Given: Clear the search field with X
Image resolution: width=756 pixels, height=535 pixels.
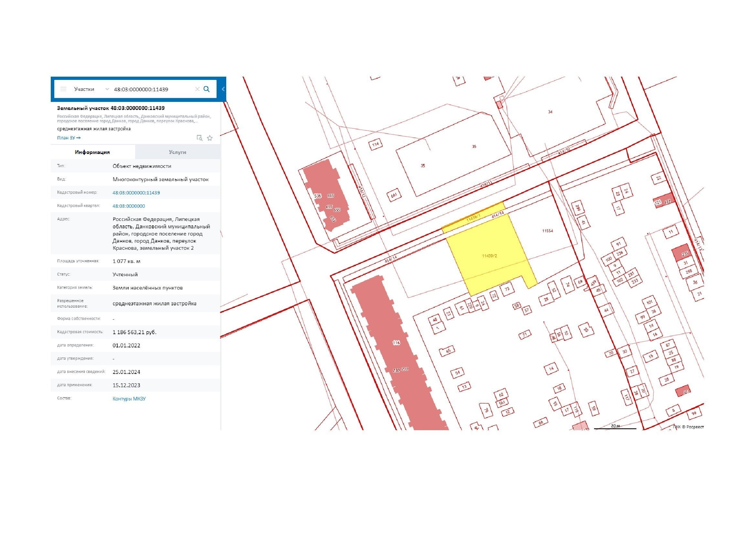Looking at the screenshot, I should [197, 89].
